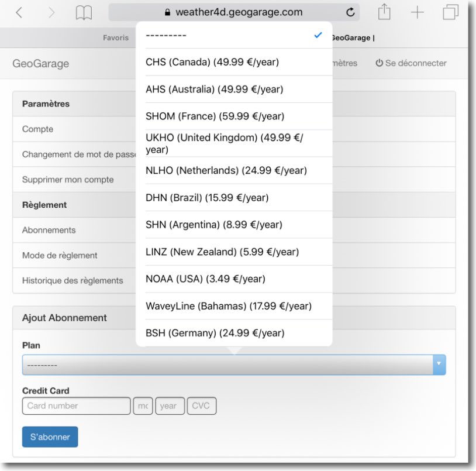Click the GeoGarage brand link

coord(41,63)
